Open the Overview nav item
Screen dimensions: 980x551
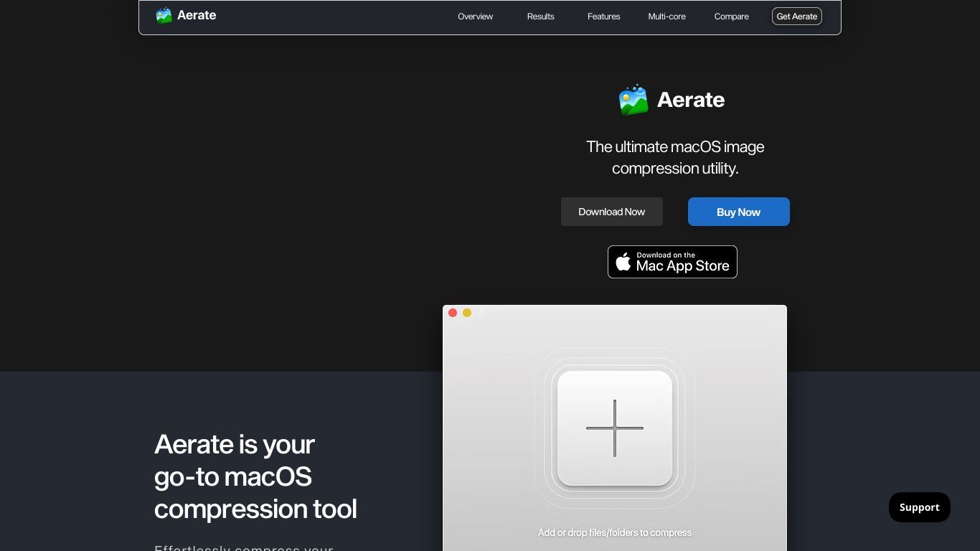tap(476, 17)
